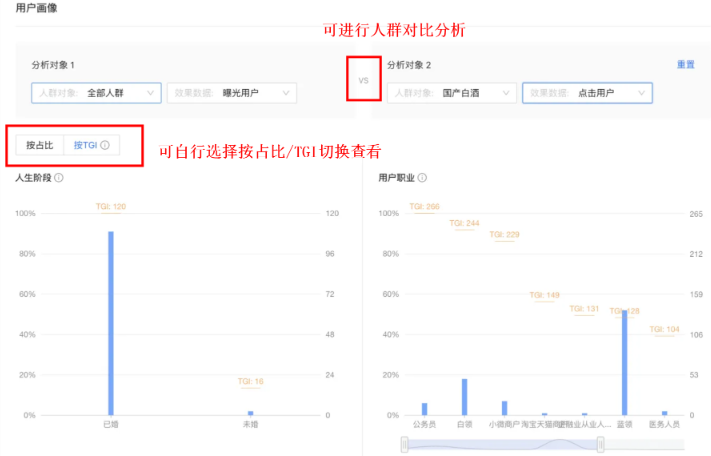Click the TGI: 266 label

tap(424, 207)
